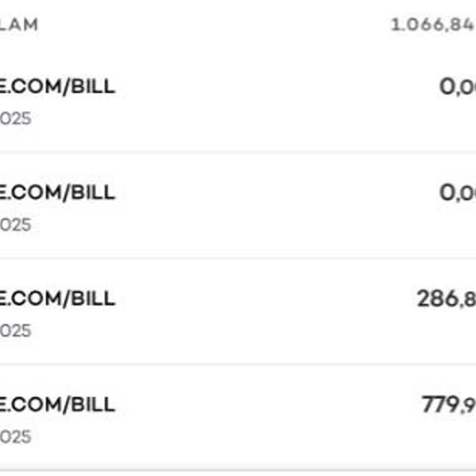Click divider line below the 779,9 transaction
The image size is (476, 476).
tap(238, 470)
